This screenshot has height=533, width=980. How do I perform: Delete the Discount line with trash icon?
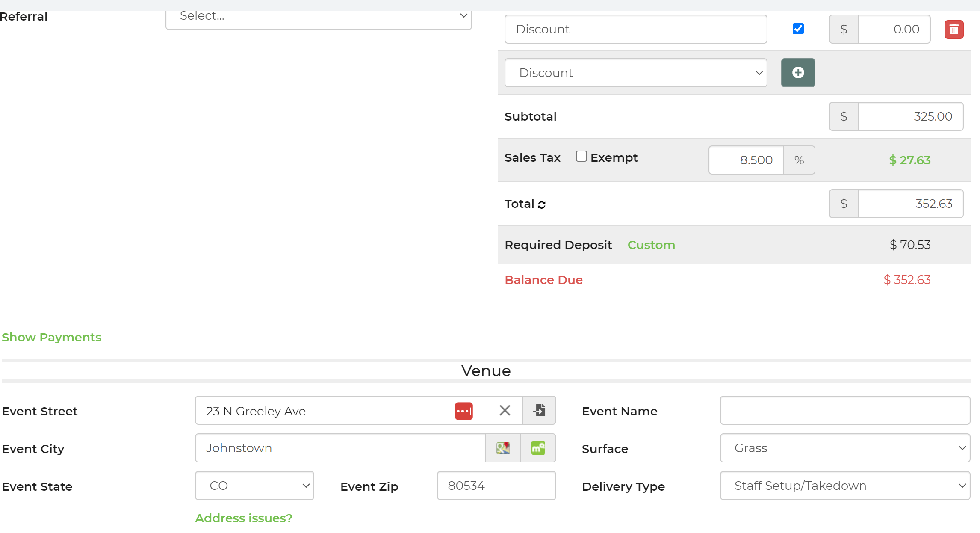953,30
